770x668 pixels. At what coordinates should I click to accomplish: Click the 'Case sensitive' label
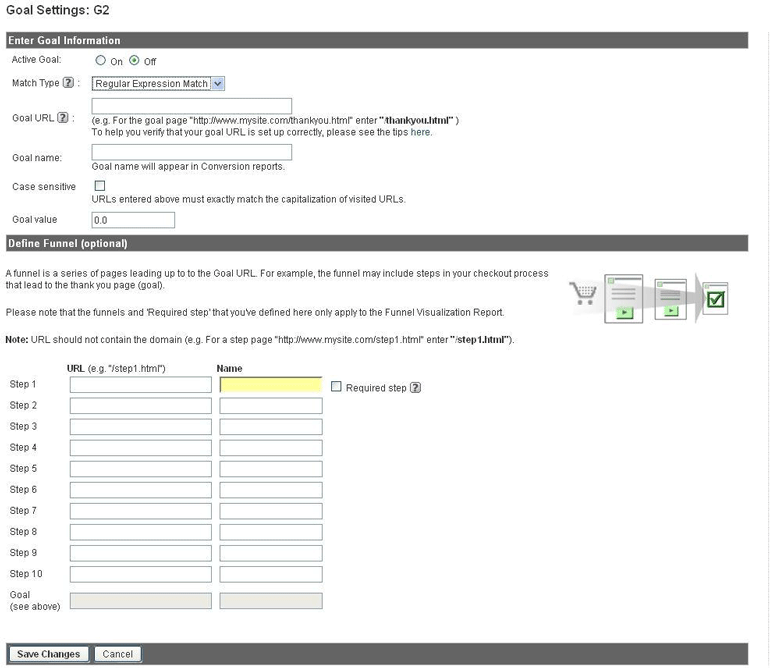point(44,187)
